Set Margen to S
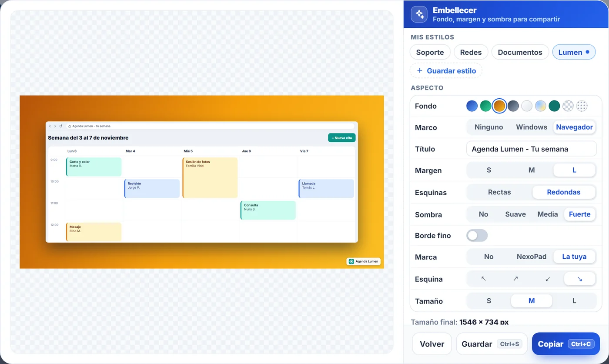Viewport: 609px width, 364px height. point(489,170)
